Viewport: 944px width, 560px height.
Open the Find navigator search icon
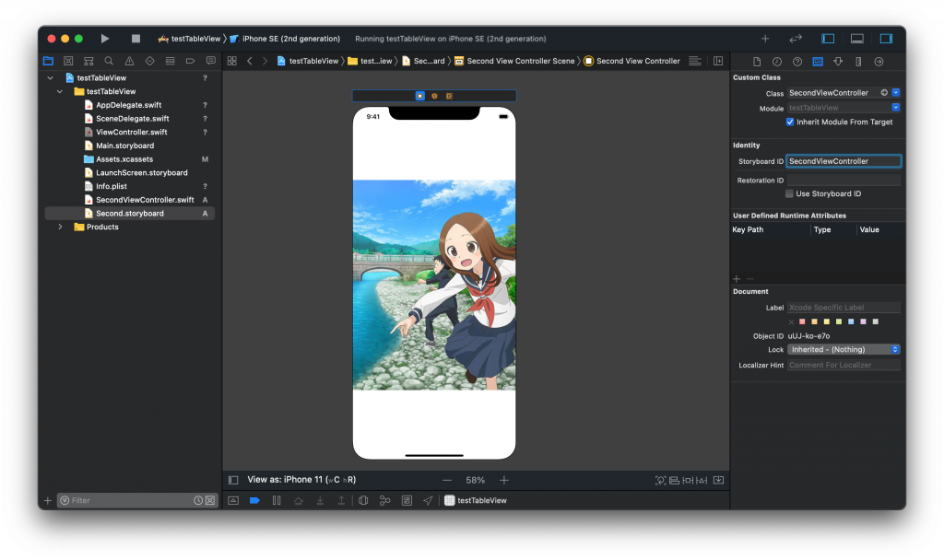109,61
